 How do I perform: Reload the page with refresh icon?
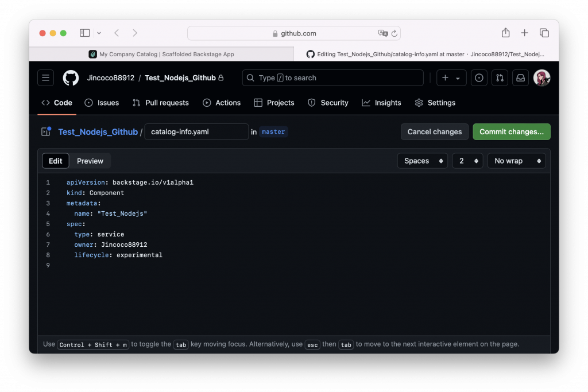click(x=394, y=33)
